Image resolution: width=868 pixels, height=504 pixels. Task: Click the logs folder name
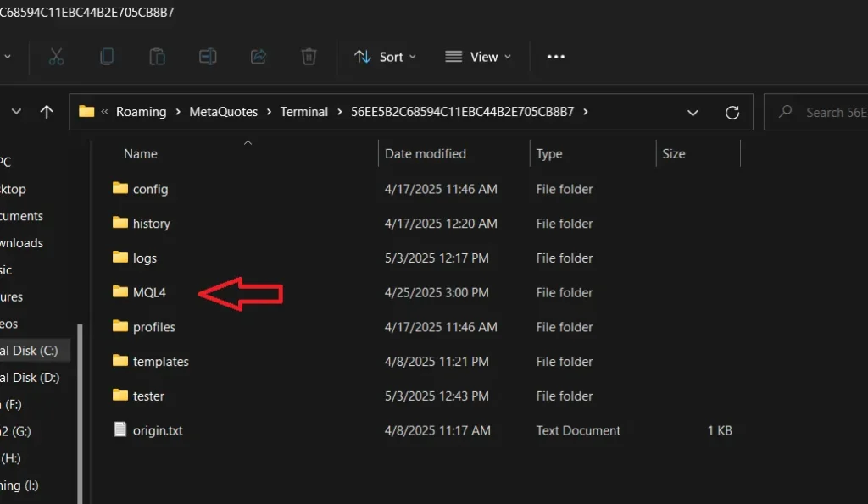[x=145, y=258]
